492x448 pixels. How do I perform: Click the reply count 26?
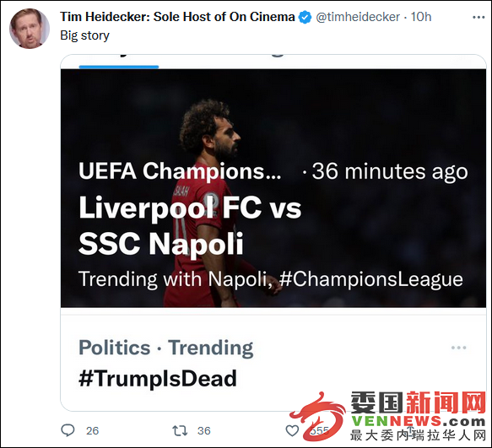93,431
